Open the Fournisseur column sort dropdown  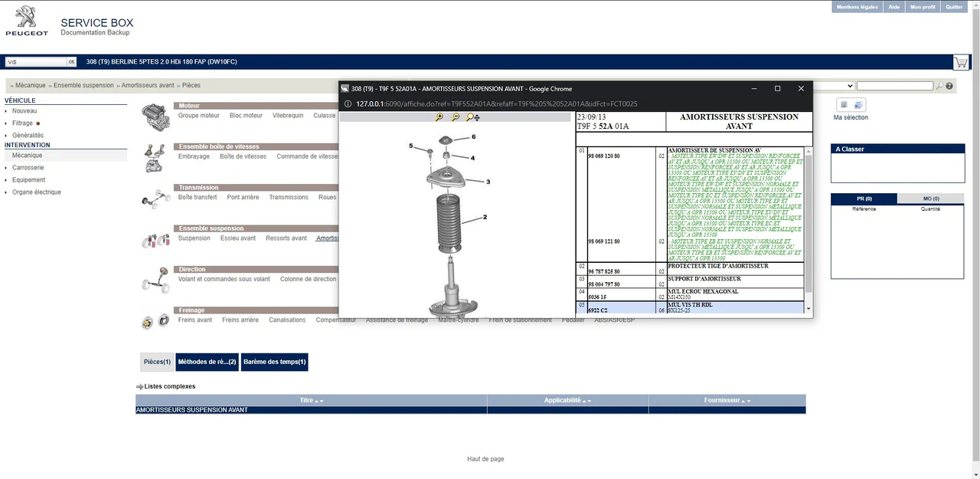tap(748, 400)
